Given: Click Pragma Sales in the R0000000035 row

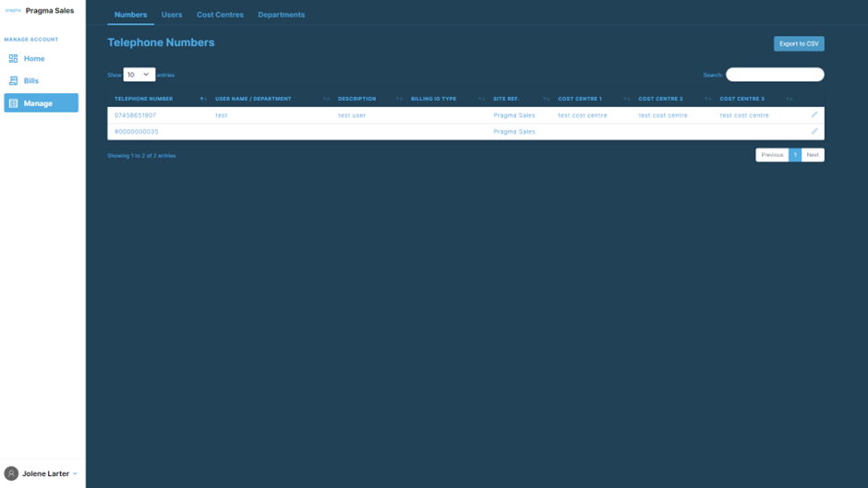Looking at the screenshot, I should pyautogui.click(x=514, y=132).
